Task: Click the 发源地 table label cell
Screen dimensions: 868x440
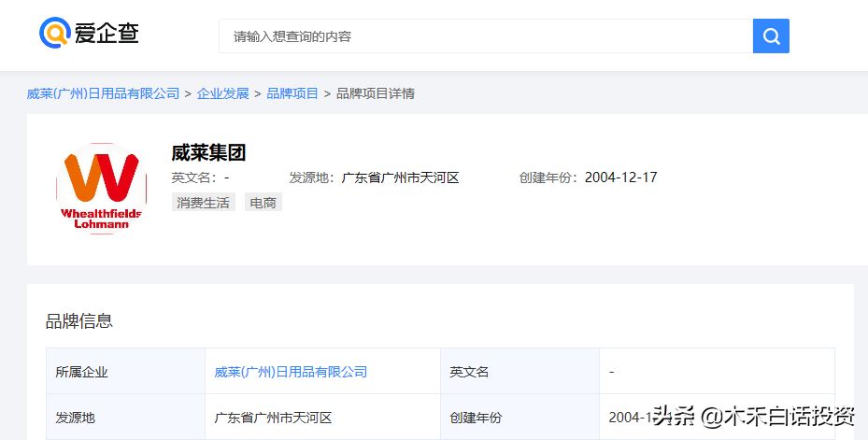Action: [x=125, y=417]
